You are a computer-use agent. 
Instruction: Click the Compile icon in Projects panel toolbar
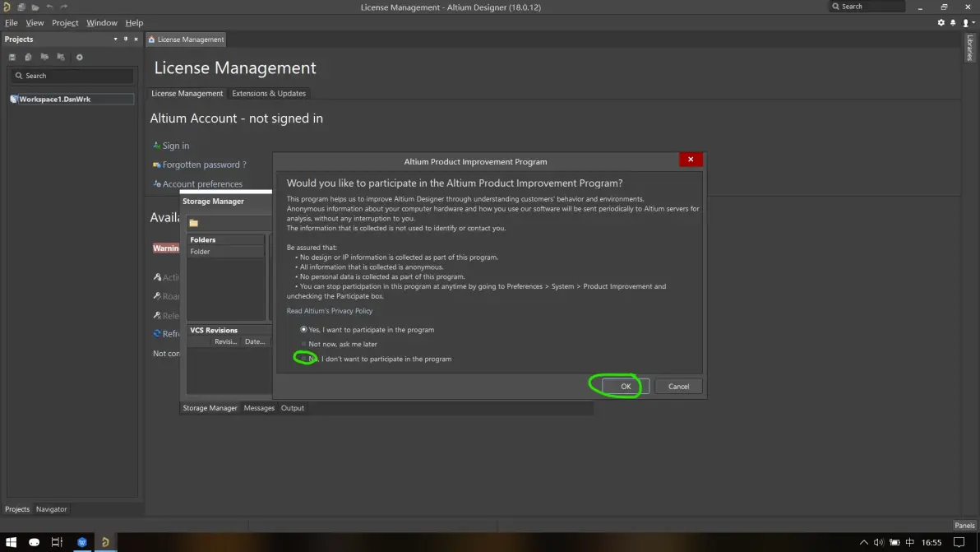tap(28, 57)
